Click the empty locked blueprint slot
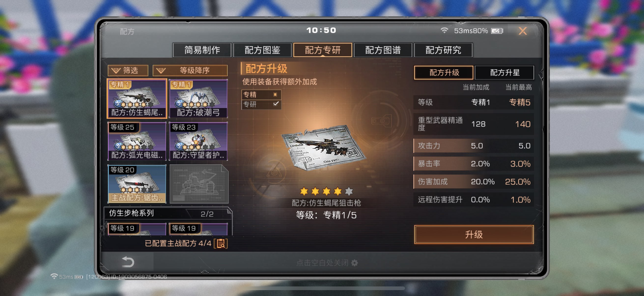 pos(199,184)
